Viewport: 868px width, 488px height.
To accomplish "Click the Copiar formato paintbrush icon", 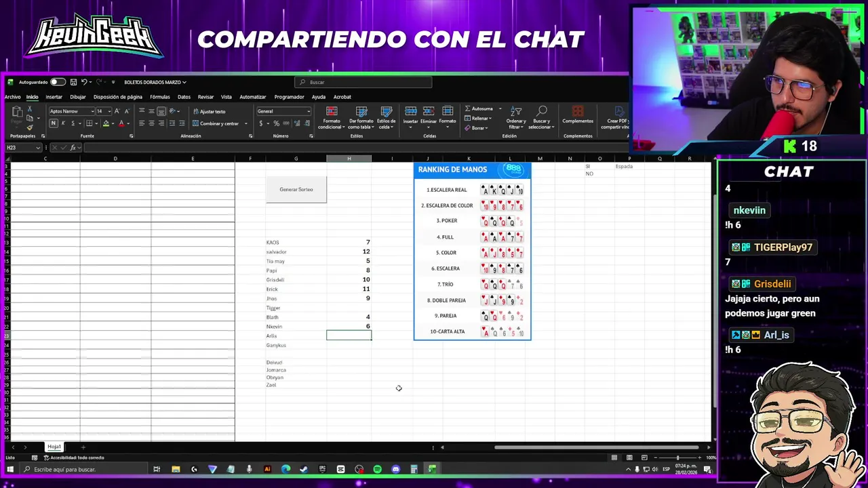I will click(x=30, y=127).
